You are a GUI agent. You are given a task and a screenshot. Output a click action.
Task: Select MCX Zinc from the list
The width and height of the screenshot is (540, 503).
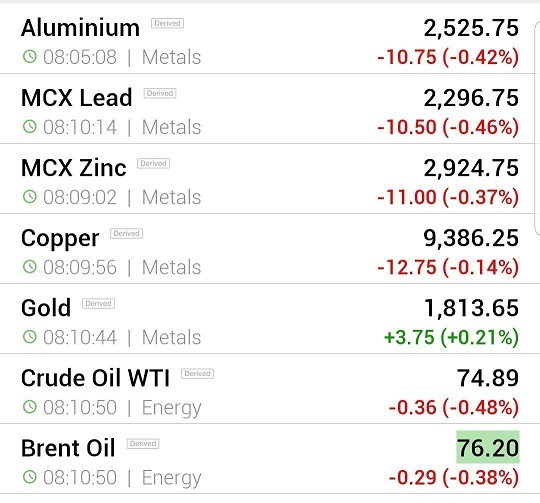coord(267,179)
